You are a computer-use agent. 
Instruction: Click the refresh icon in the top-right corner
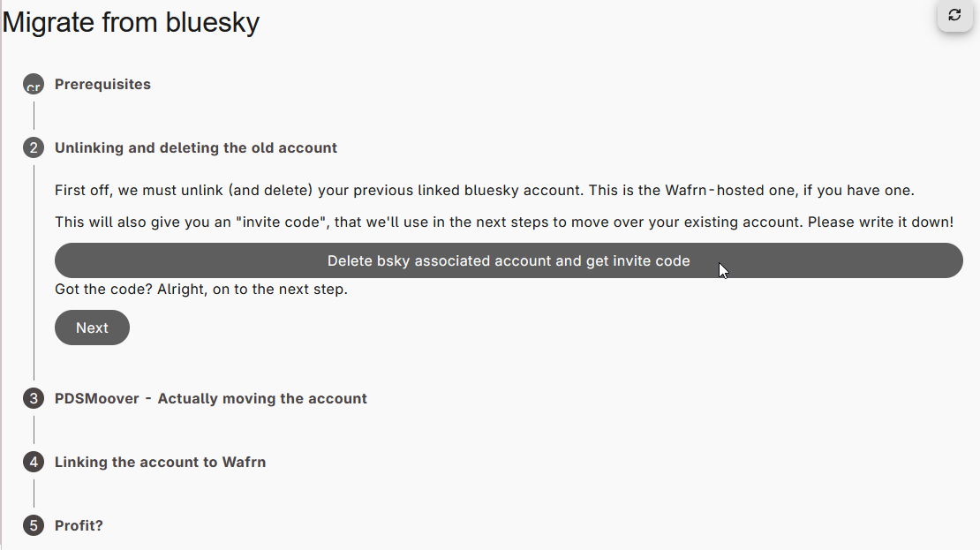click(x=954, y=17)
